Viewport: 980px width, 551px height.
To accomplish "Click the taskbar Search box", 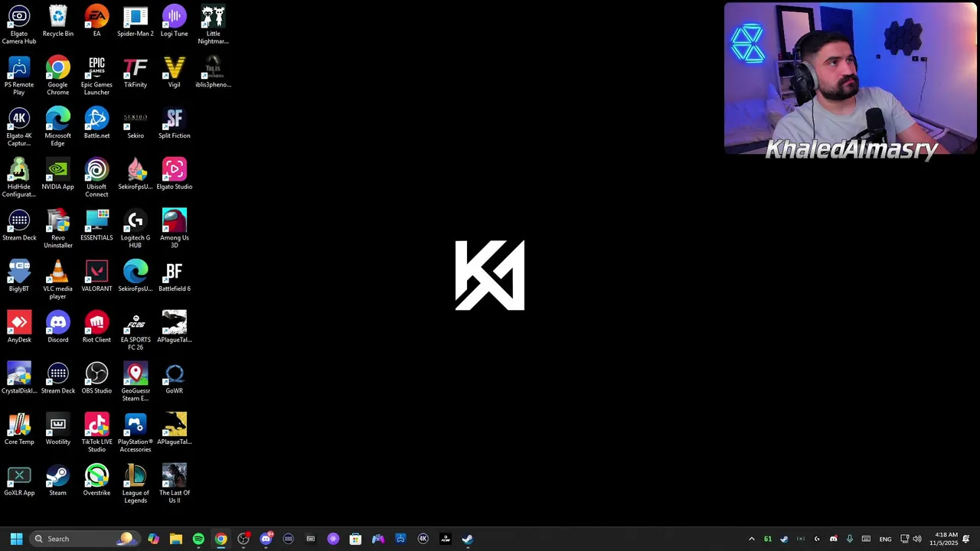I will point(84,539).
